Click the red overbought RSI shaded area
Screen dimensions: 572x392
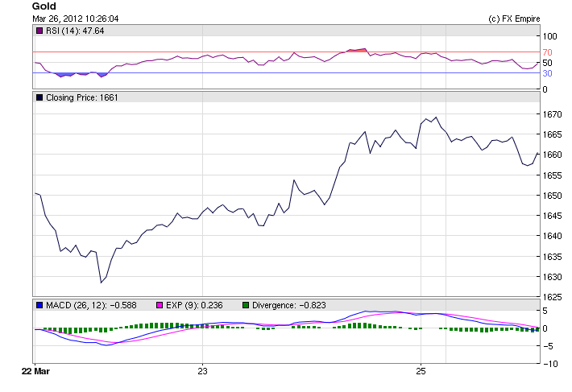pos(358,51)
